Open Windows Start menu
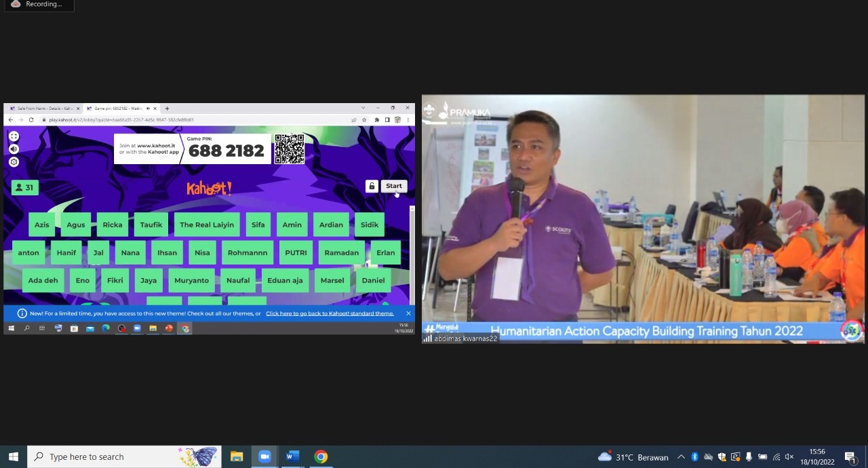 click(13, 456)
